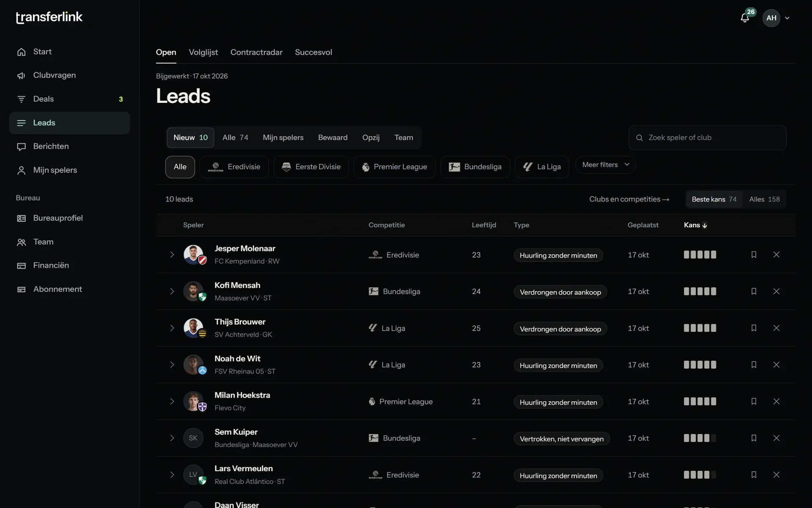The width and height of the screenshot is (812, 508).
Task: Open Financiën page
Action: click(69, 265)
